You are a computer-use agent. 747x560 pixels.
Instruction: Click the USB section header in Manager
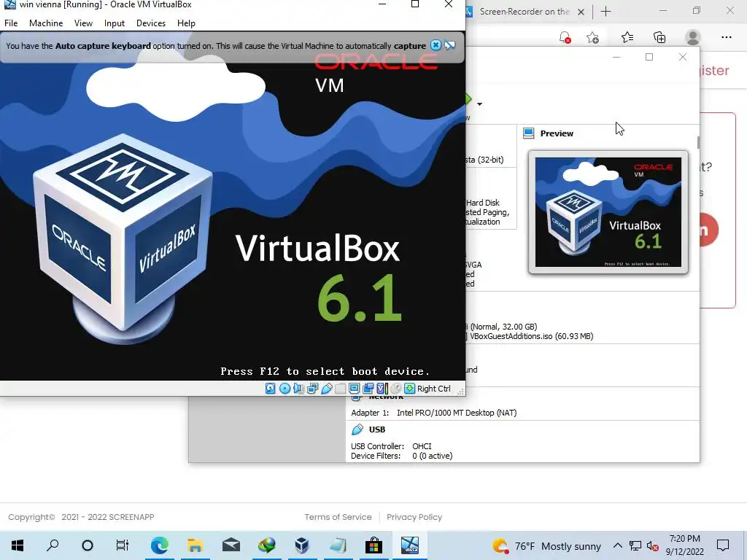pos(377,429)
